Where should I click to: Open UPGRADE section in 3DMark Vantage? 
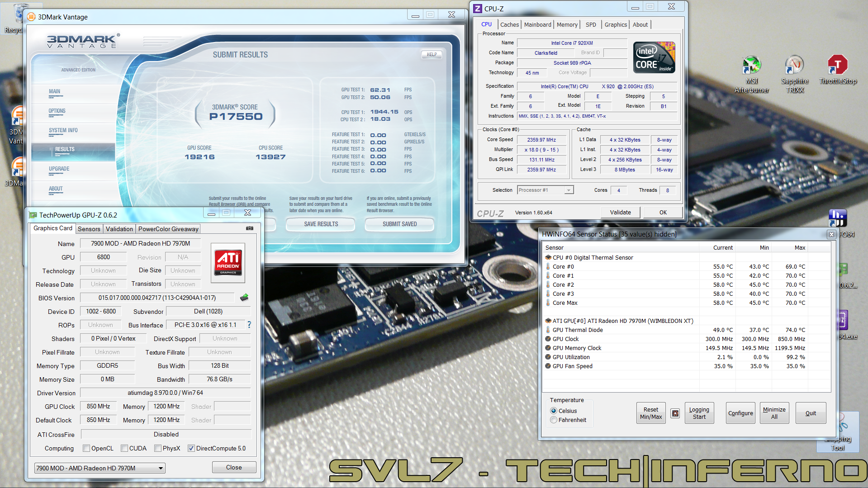coord(59,169)
